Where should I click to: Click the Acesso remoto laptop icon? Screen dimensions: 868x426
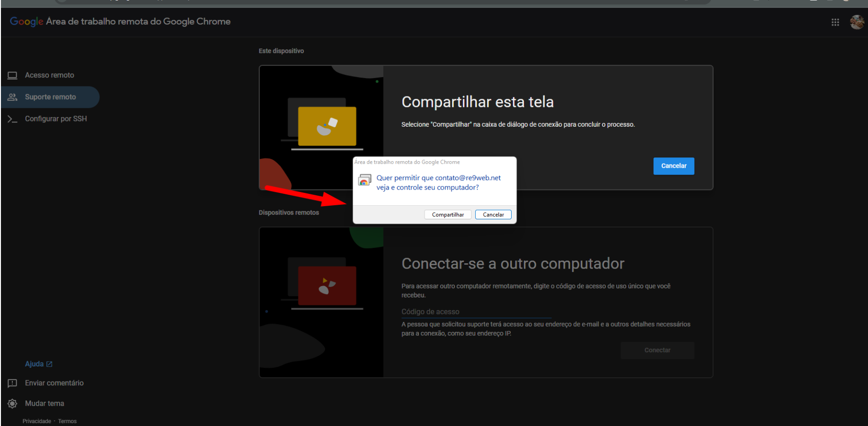coord(12,75)
